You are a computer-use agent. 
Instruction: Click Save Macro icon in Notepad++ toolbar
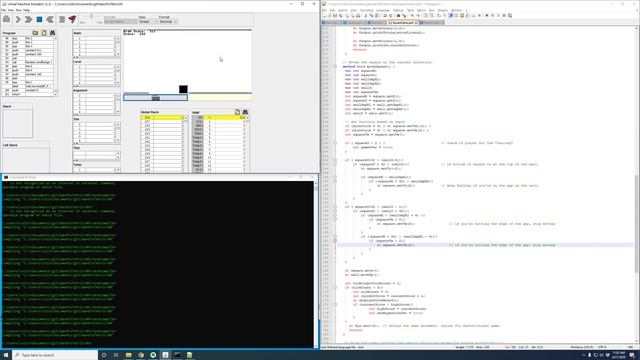510,16
